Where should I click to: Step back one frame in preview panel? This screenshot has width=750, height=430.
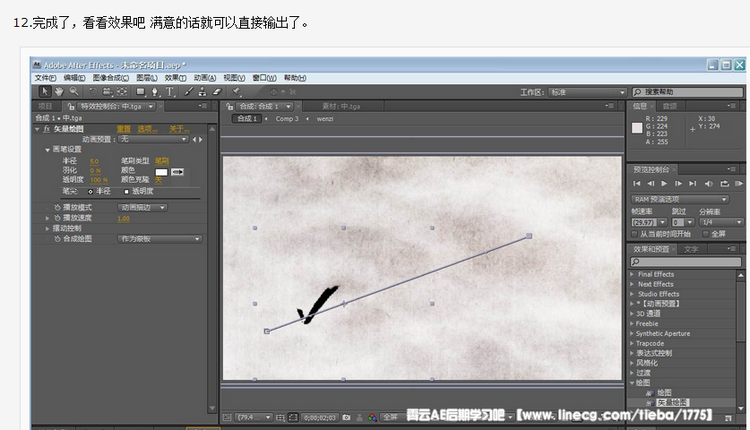(x=651, y=184)
